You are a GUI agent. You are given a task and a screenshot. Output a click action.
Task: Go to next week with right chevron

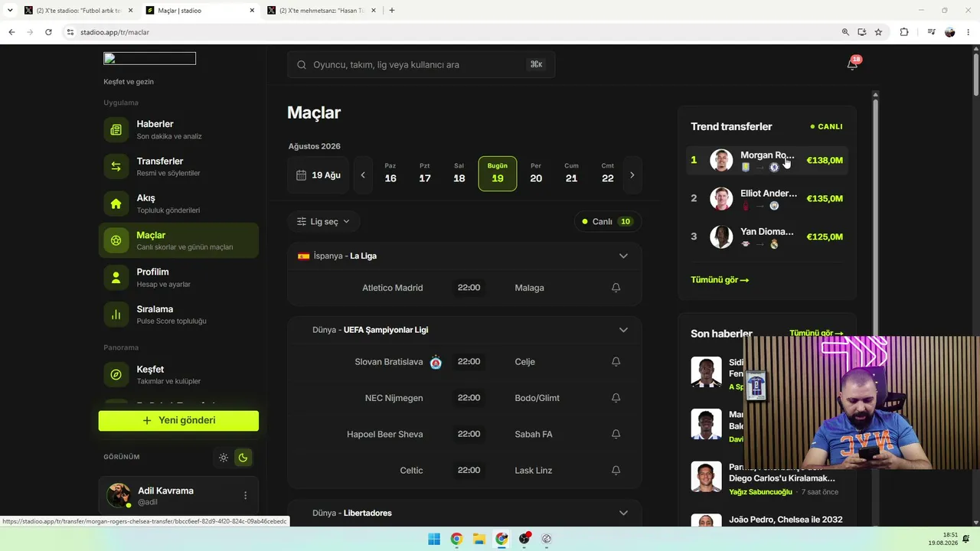[632, 175]
